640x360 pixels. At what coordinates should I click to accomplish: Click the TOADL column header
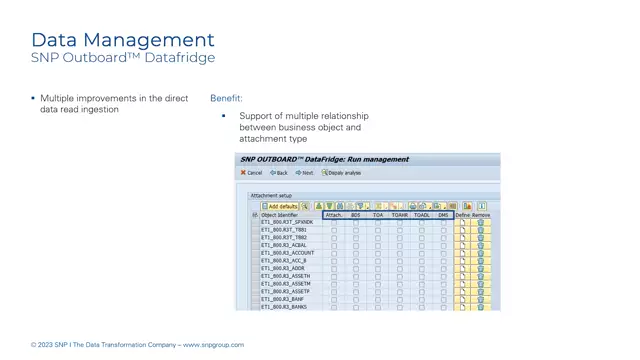422,215
